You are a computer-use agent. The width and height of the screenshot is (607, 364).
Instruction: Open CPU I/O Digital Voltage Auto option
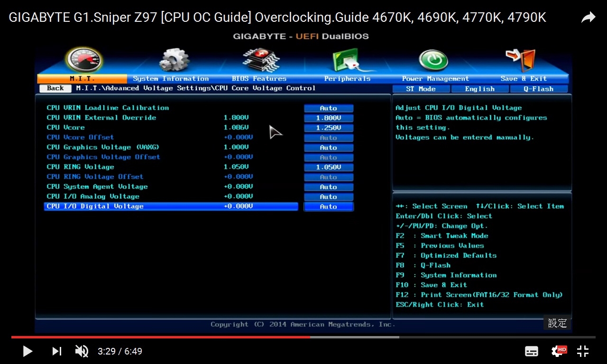[x=329, y=207]
